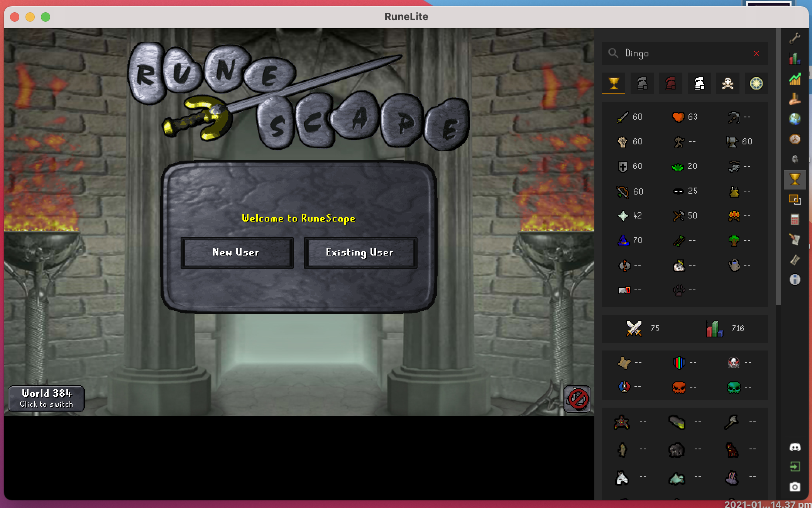
Task: Click the Existing User button
Action: coord(360,252)
